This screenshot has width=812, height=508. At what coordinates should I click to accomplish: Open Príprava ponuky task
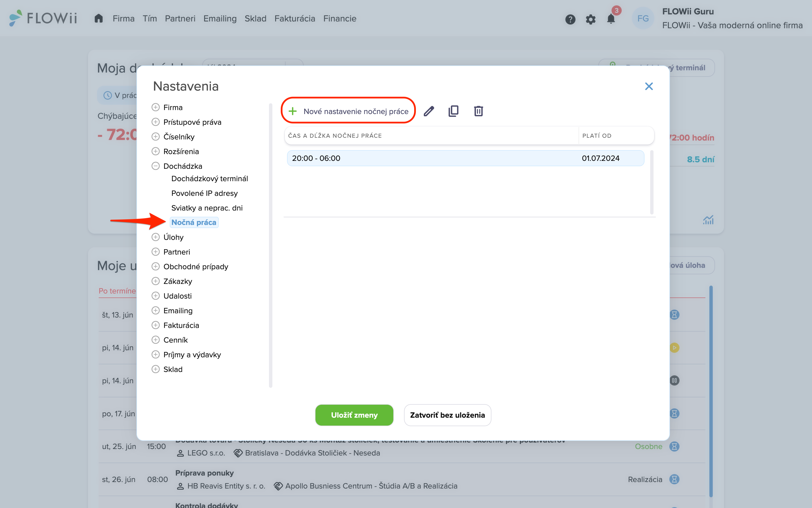[x=204, y=473]
